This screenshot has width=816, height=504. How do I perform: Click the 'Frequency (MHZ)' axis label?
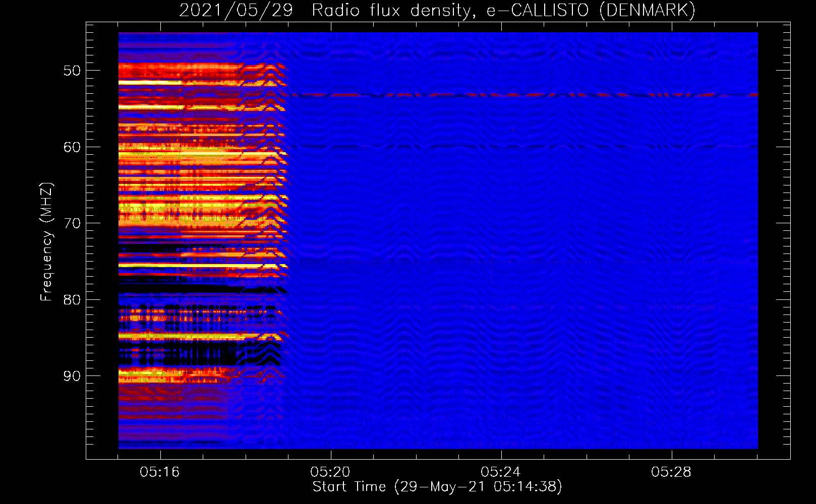46,242
